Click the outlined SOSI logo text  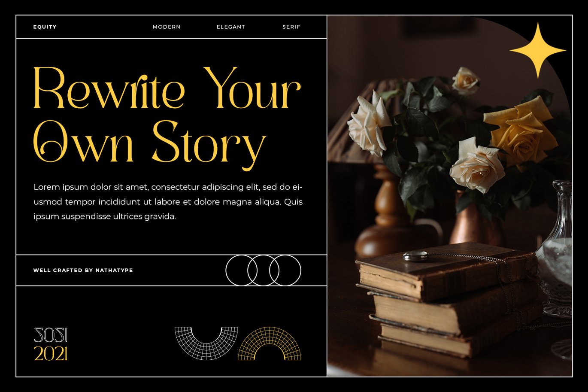[x=51, y=335]
